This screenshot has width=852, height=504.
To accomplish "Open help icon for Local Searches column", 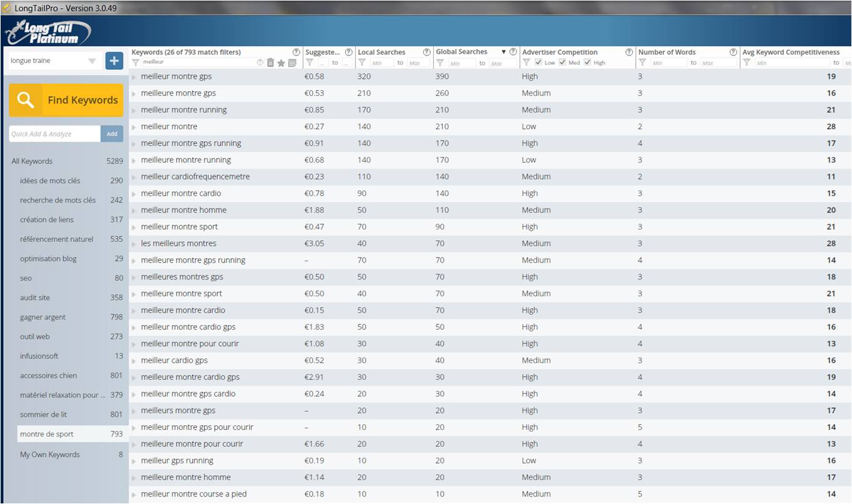I will click(x=427, y=52).
